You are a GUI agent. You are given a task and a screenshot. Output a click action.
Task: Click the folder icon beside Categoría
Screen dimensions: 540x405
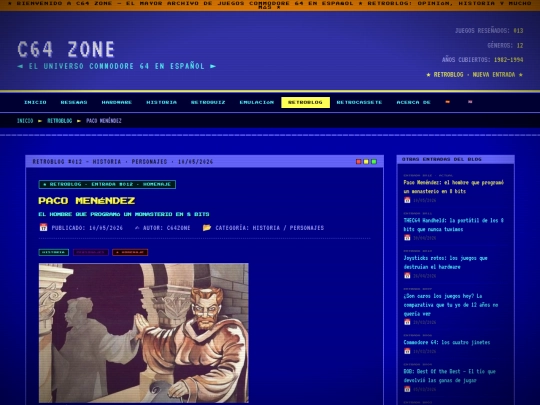tap(207, 228)
